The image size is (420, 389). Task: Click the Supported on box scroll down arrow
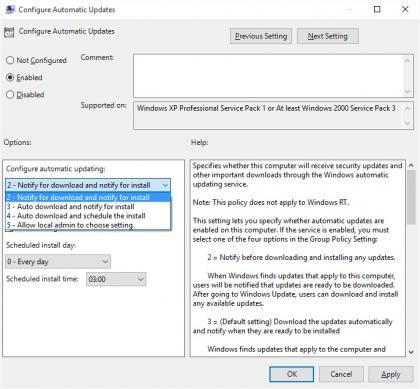407,123
